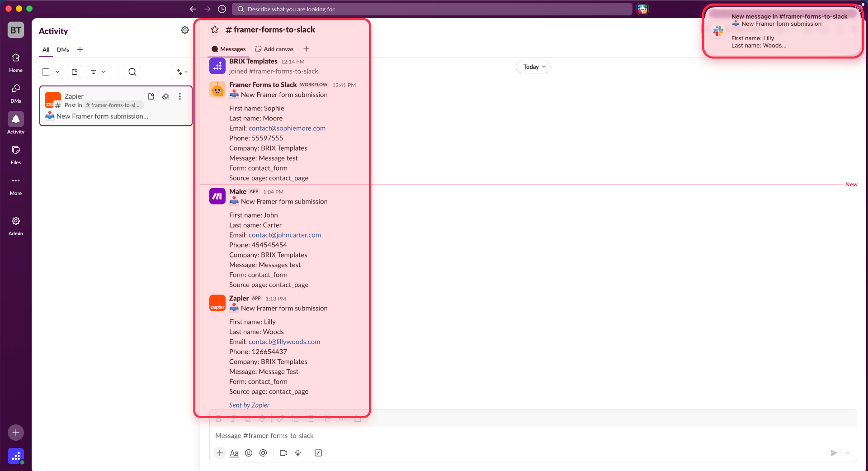
Task: Open the contact@lillywoods.com email link
Action: click(284, 342)
